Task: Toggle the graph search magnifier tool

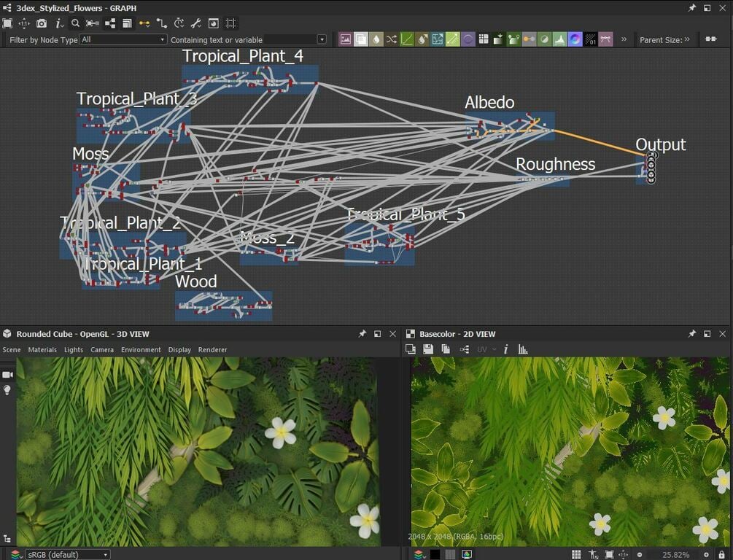Action: (x=75, y=23)
